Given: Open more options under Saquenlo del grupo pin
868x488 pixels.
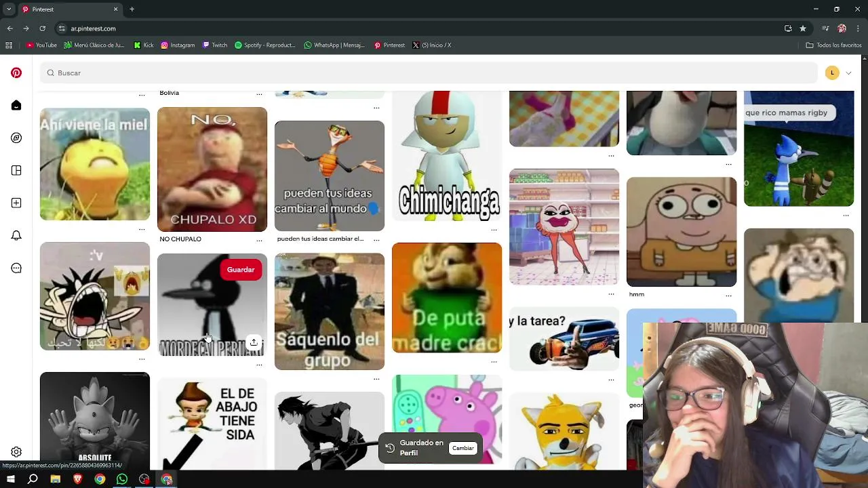Looking at the screenshot, I should [x=376, y=378].
